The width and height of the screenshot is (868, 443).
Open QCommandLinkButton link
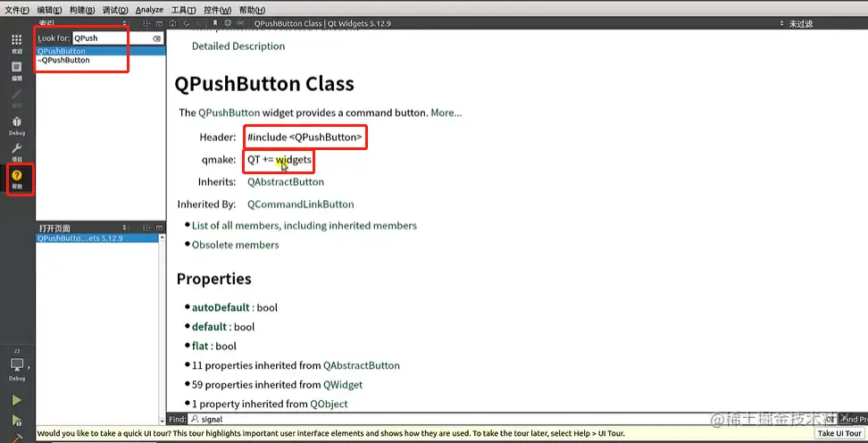coord(301,205)
